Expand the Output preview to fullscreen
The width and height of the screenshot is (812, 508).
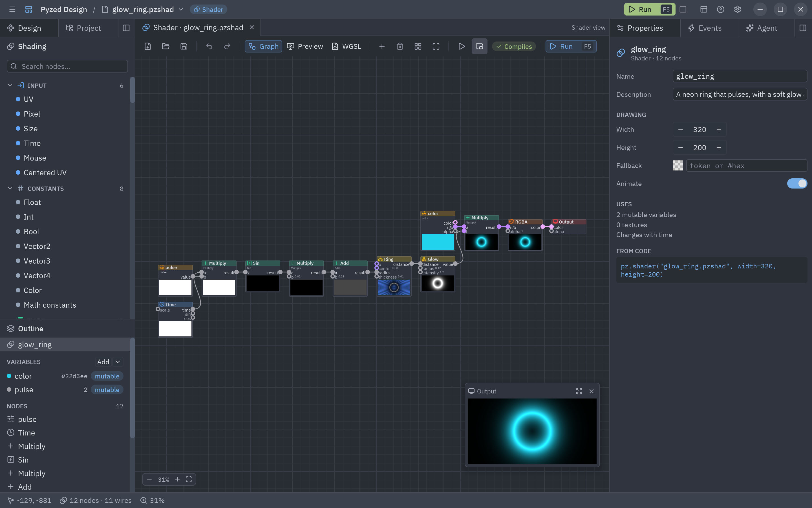[x=579, y=391]
